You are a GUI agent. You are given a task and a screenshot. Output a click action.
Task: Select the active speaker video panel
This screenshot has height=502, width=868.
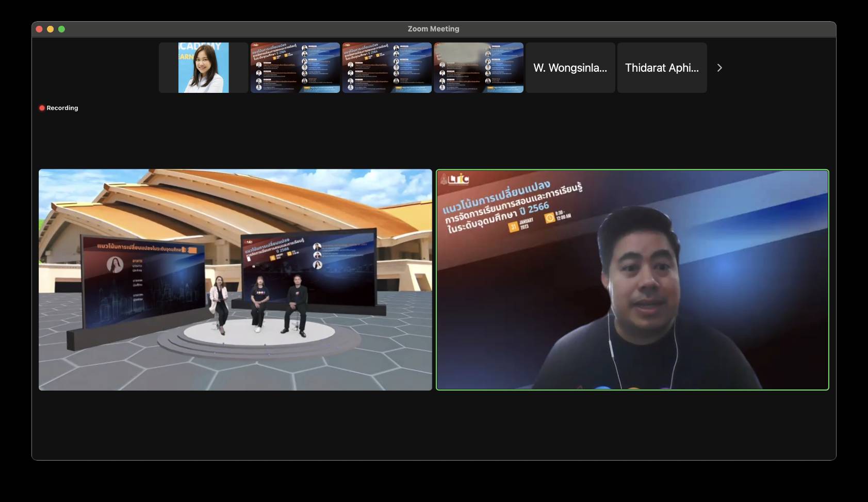tap(632, 280)
